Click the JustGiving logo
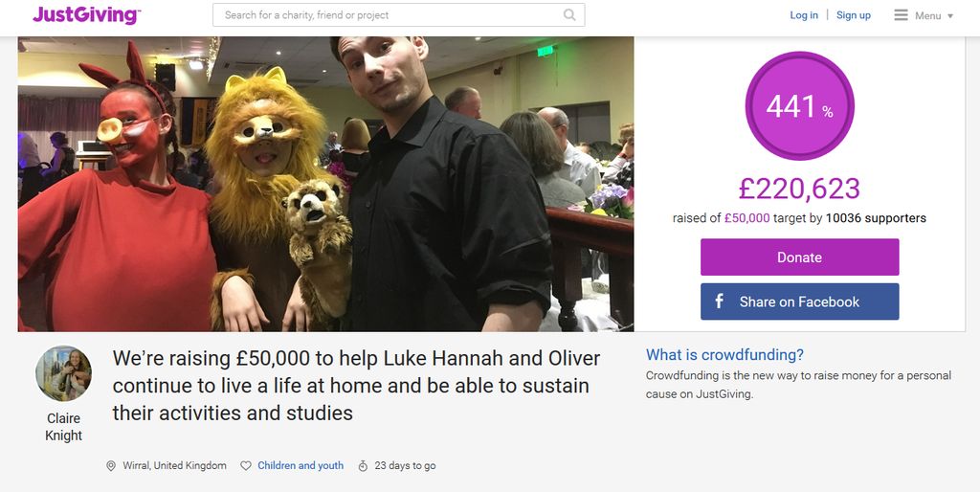This screenshot has height=492, width=980. (x=87, y=15)
